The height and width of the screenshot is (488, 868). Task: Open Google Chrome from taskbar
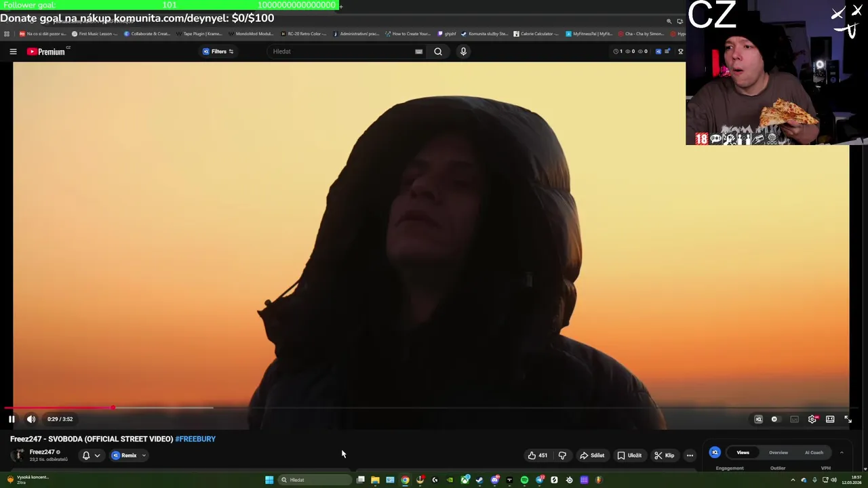pos(406,480)
